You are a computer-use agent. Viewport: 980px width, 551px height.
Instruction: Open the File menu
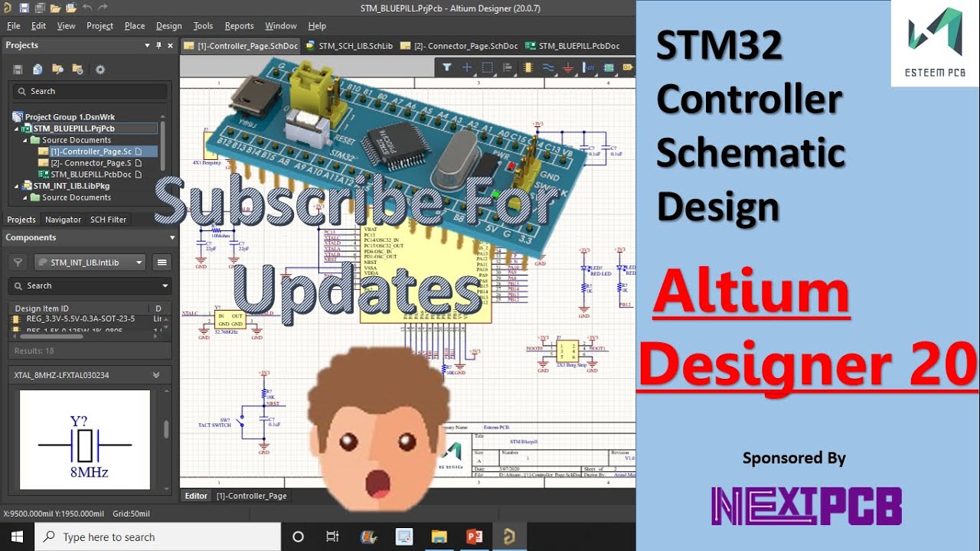click(13, 25)
